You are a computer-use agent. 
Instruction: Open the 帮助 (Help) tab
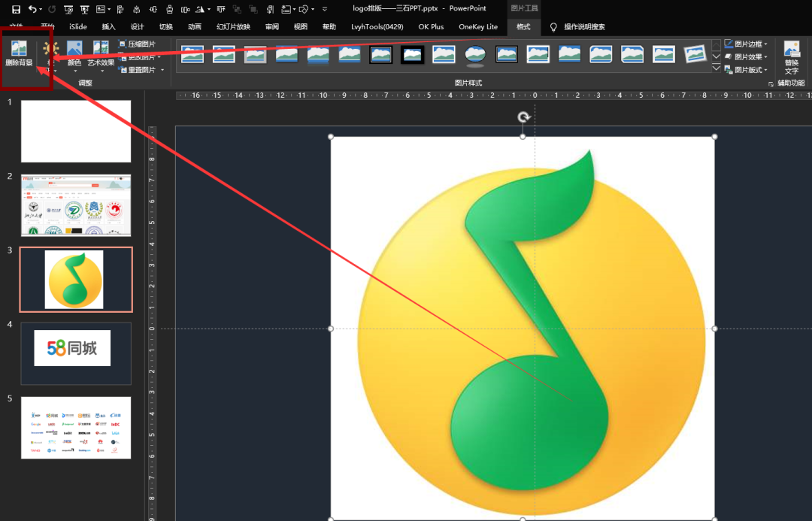[x=329, y=27]
